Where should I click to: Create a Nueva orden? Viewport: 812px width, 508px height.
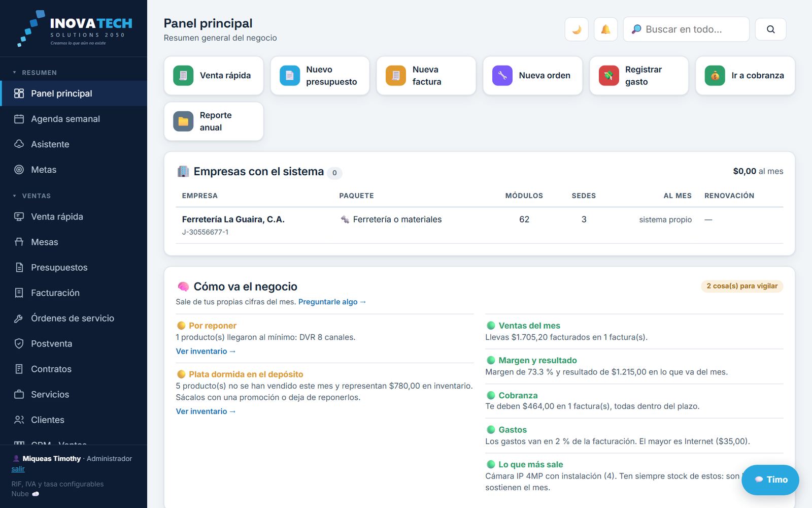click(532, 76)
